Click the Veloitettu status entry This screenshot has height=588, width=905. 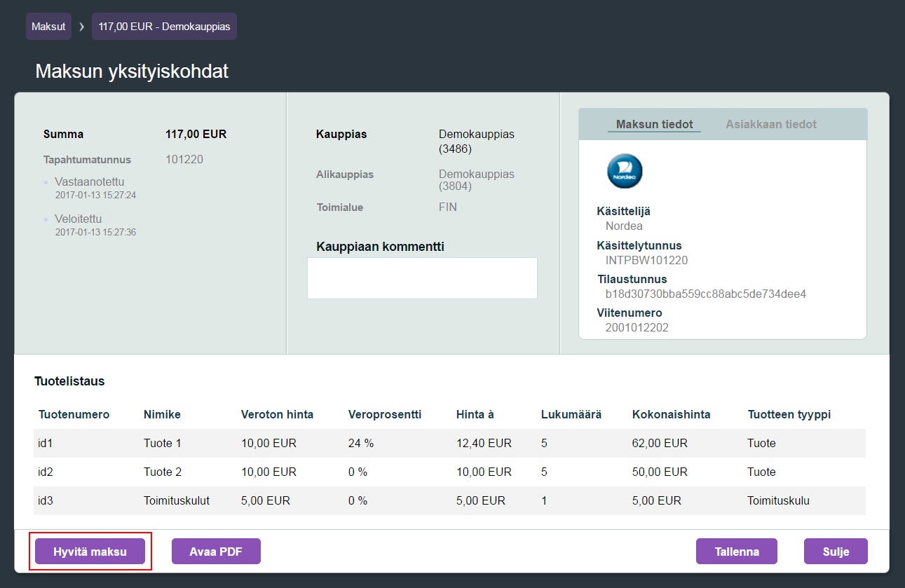[79, 219]
